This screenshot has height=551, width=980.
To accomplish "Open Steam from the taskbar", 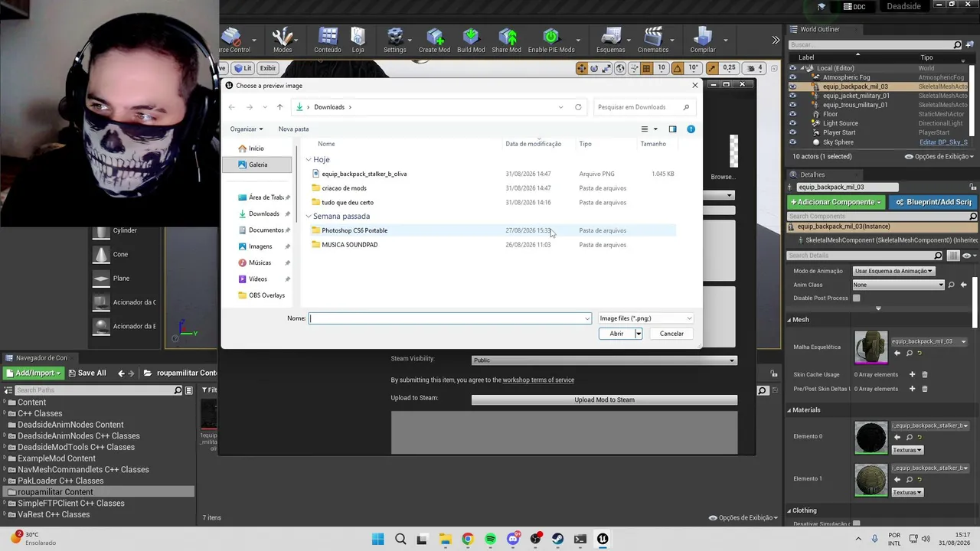I will point(557,539).
